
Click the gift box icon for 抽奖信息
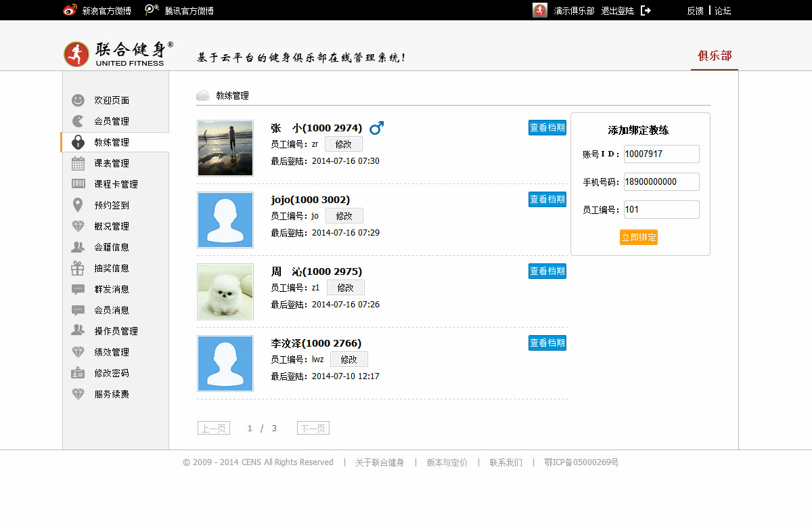click(78, 268)
